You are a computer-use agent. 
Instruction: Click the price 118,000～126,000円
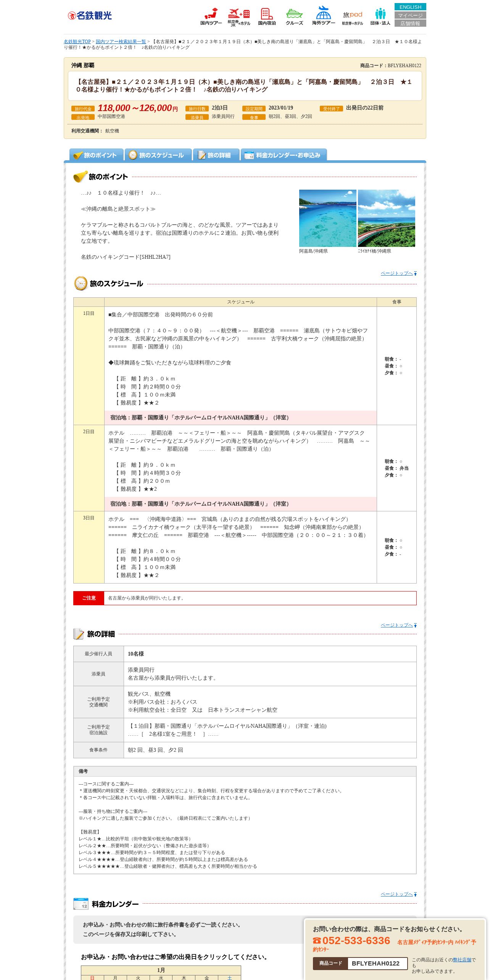(x=138, y=108)
